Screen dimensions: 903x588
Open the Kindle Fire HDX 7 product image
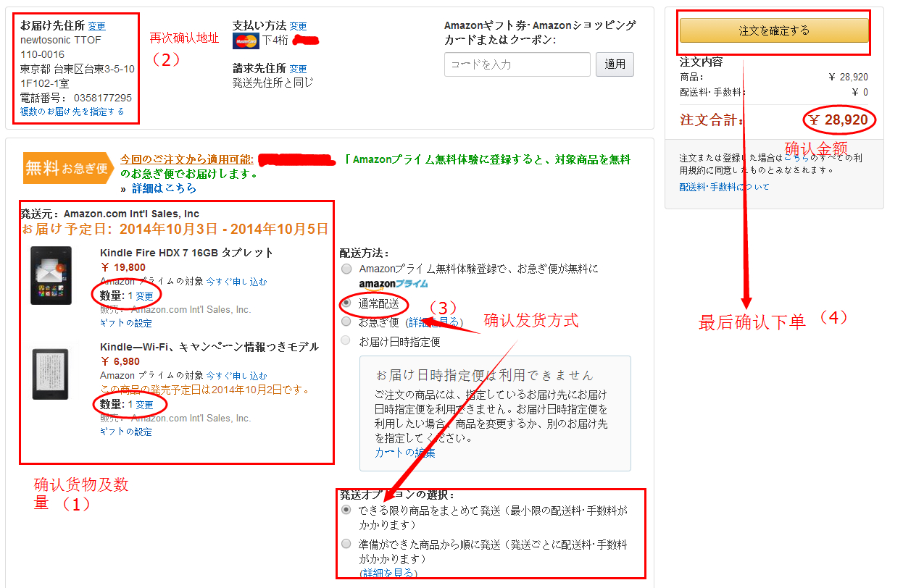click(x=51, y=275)
